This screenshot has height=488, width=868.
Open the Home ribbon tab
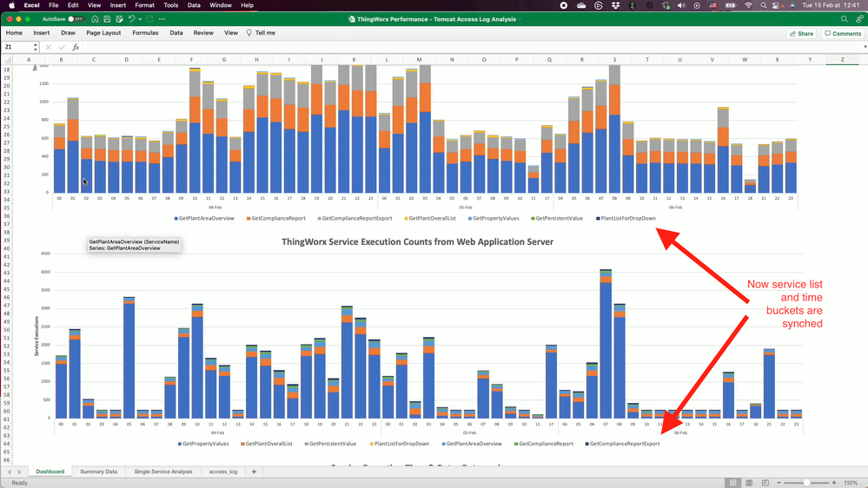pyautogui.click(x=14, y=33)
